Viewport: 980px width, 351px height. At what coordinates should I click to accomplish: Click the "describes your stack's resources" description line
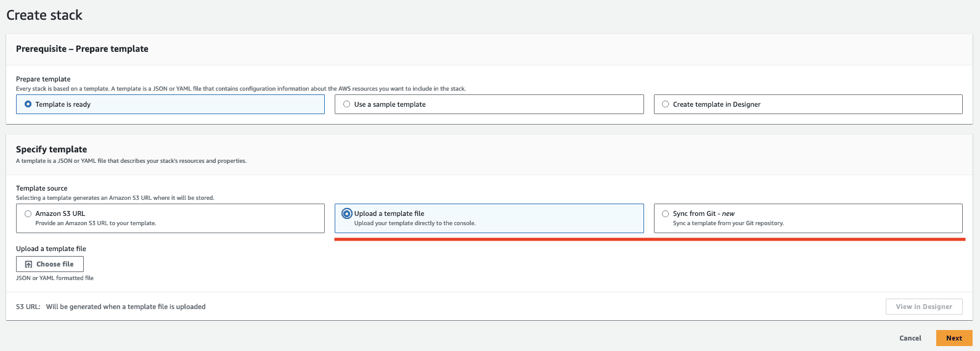click(x=131, y=161)
